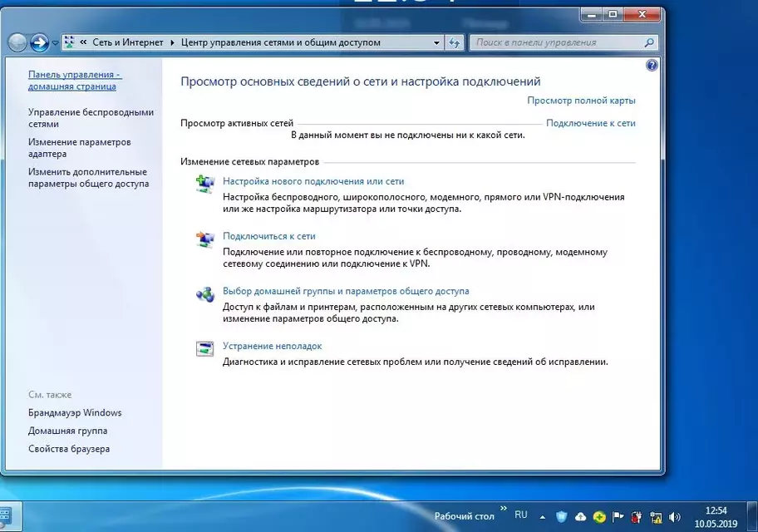Open 'Управление беспроводными сетями'
758x532 pixels.
[x=91, y=118]
